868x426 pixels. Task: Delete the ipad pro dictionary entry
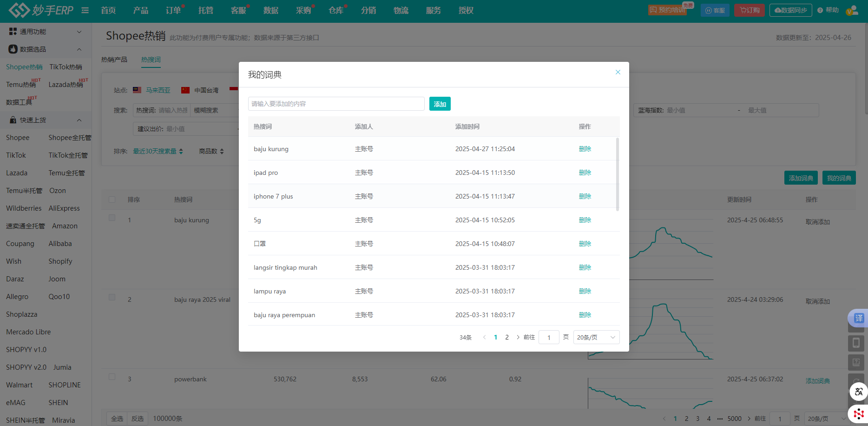(x=585, y=173)
